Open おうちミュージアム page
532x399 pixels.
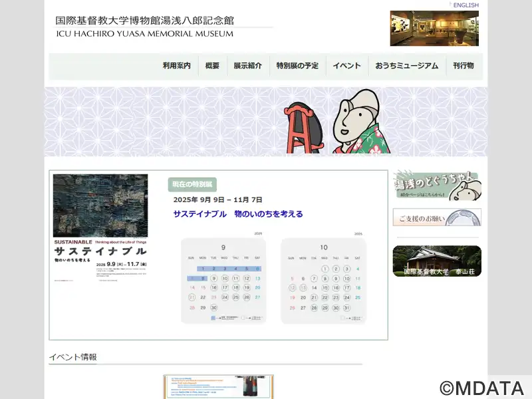tap(406, 66)
